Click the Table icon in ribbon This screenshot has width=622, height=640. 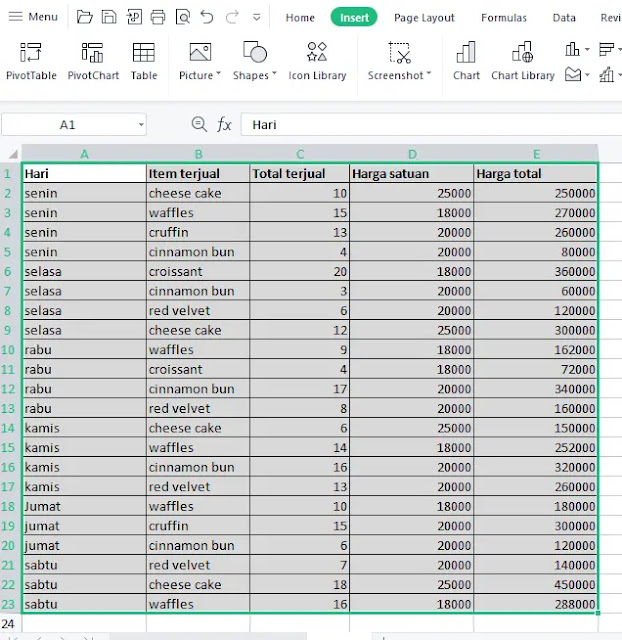(144, 62)
